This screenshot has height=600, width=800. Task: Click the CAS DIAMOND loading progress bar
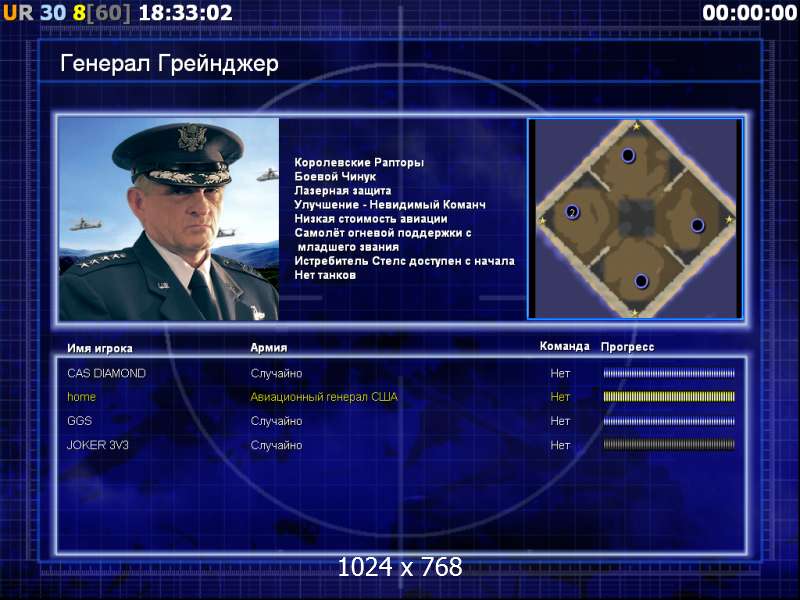tap(669, 373)
